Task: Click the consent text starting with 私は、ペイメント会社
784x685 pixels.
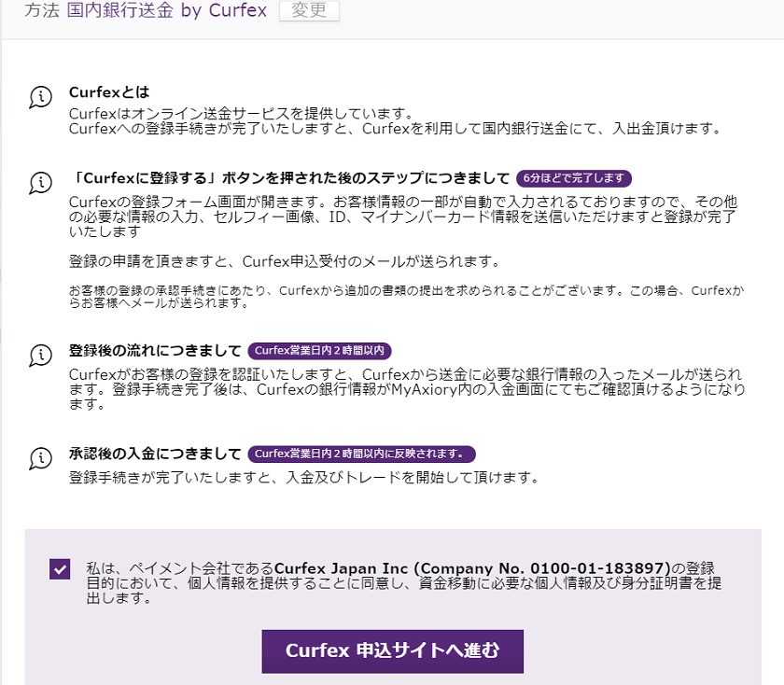Action: click(x=401, y=582)
